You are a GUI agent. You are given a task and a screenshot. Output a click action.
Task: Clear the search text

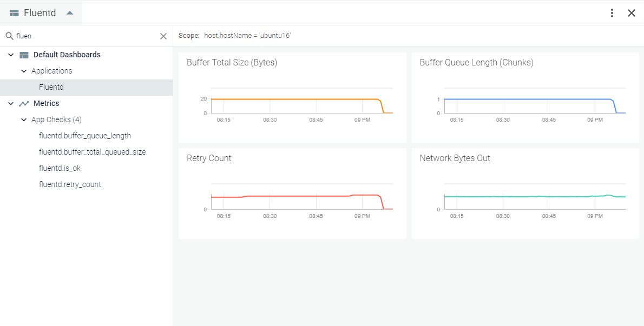point(163,36)
